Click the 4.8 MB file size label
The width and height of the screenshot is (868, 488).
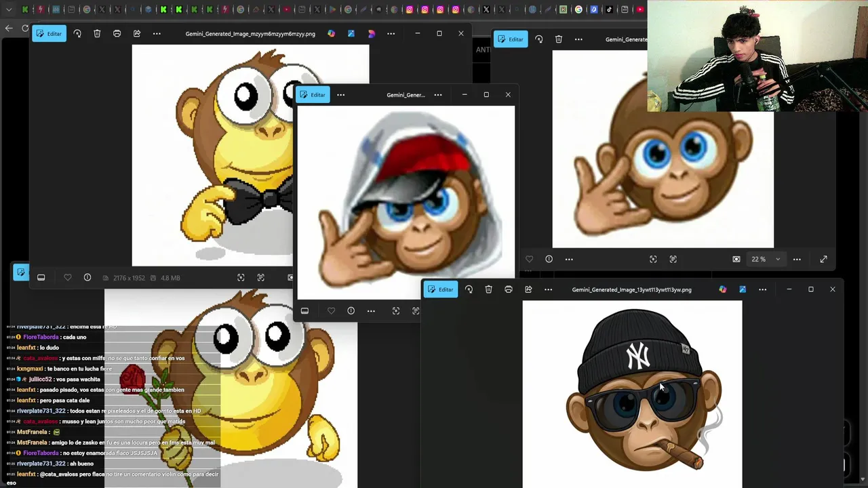pyautogui.click(x=170, y=278)
